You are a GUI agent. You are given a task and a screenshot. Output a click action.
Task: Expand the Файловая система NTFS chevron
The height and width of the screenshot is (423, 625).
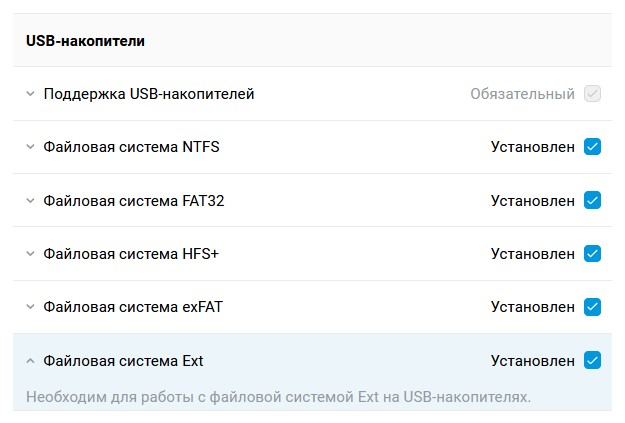(x=30, y=147)
